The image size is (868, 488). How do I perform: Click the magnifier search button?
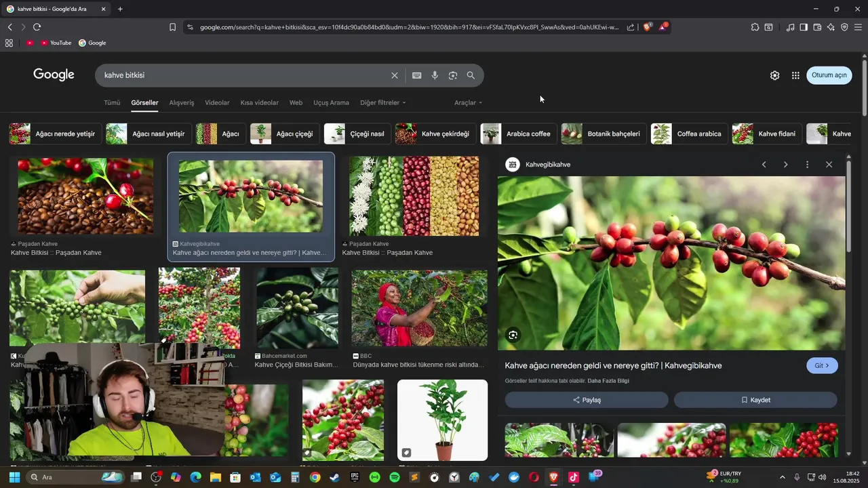coord(471,75)
